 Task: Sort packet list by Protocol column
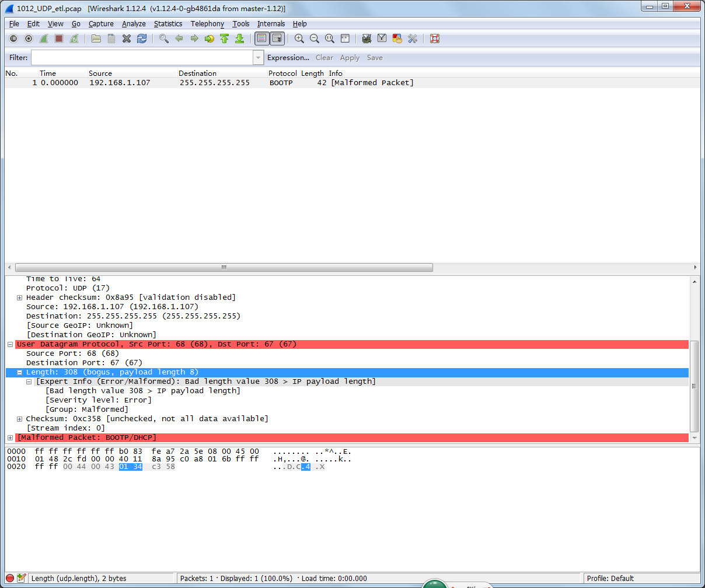coord(282,73)
